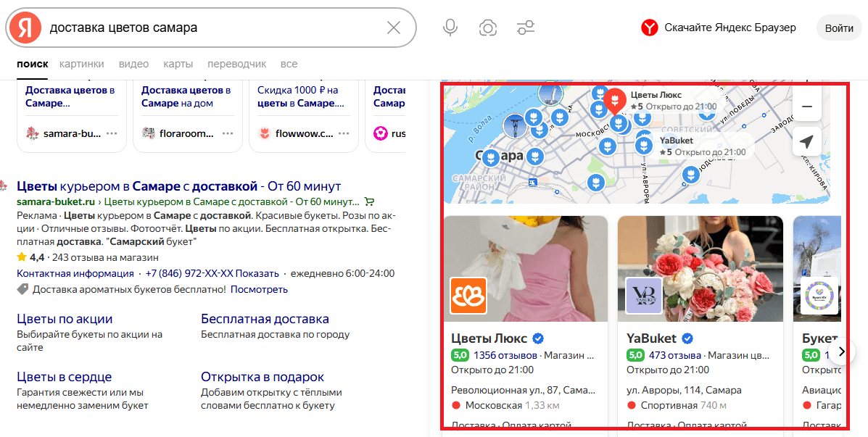The image size is (868, 437).
Task: Open Контактная информация link
Action: (x=75, y=273)
